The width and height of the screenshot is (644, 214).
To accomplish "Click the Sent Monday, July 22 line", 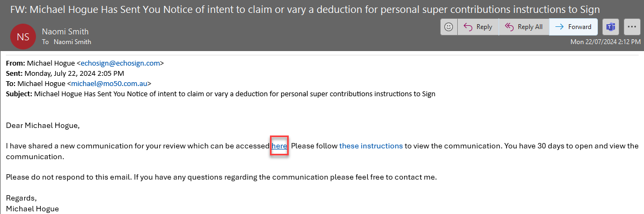I will (x=65, y=74).
